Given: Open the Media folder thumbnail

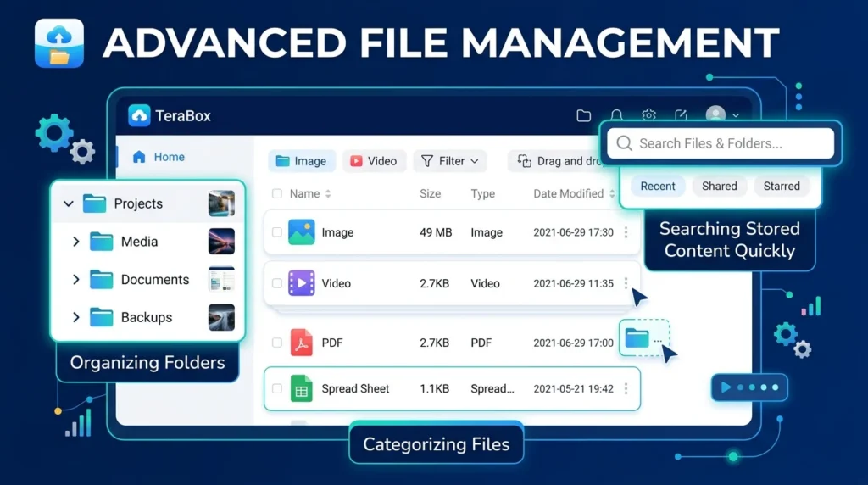Looking at the screenshot, I should pos(221,242).
